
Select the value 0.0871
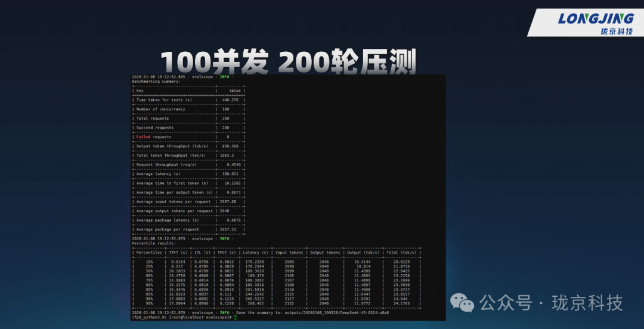tap(234, 193)
